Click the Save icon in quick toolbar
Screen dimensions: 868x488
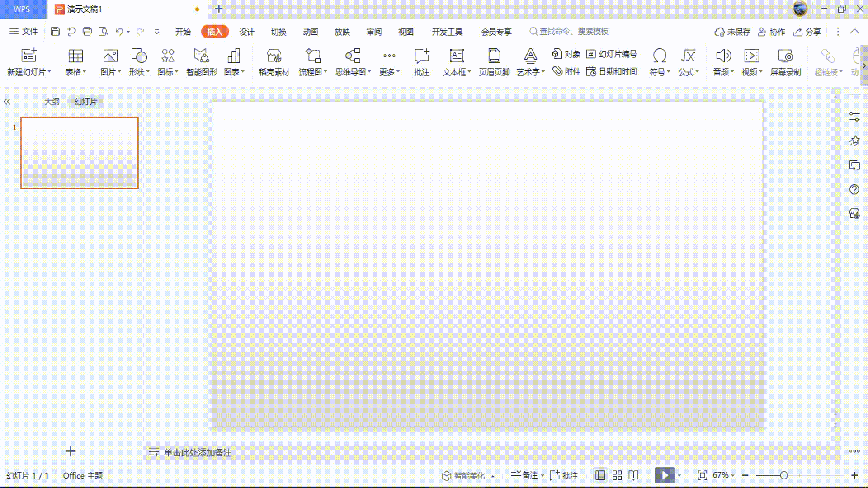point(55,31)
